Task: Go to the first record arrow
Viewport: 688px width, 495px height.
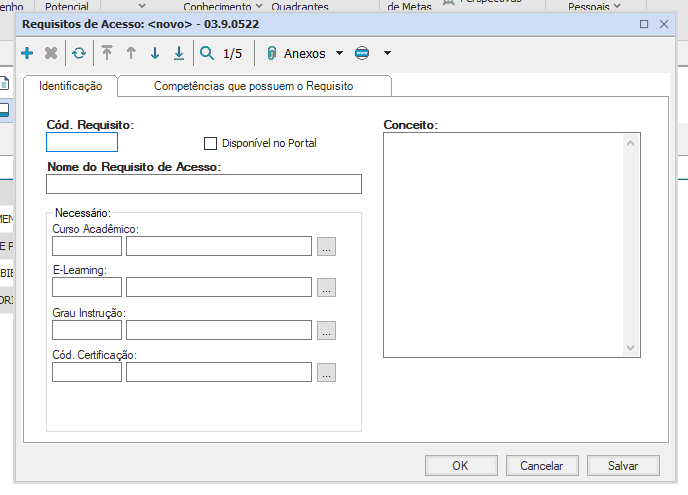Action: (107, 53)
